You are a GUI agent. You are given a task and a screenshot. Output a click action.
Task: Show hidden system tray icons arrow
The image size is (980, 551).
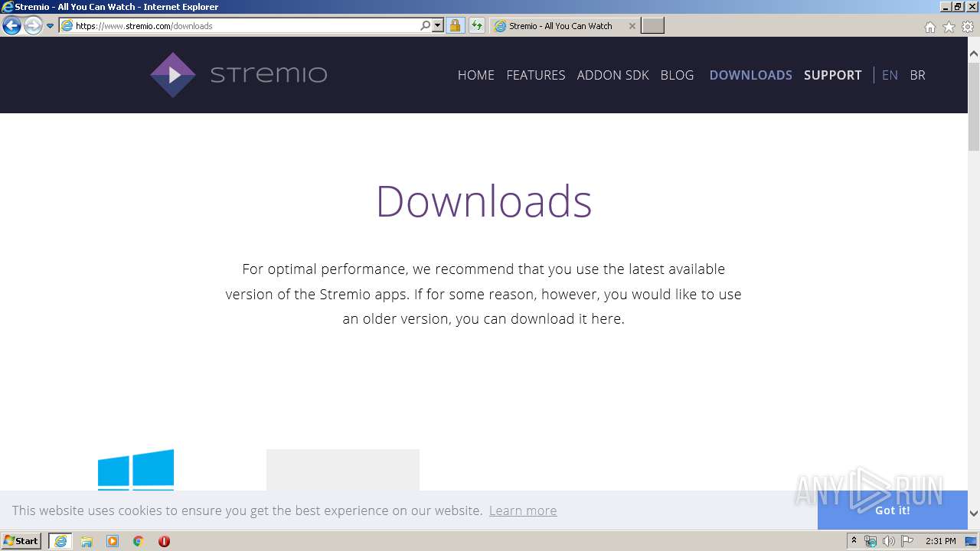pyautogui.click(x=854, y=541)
